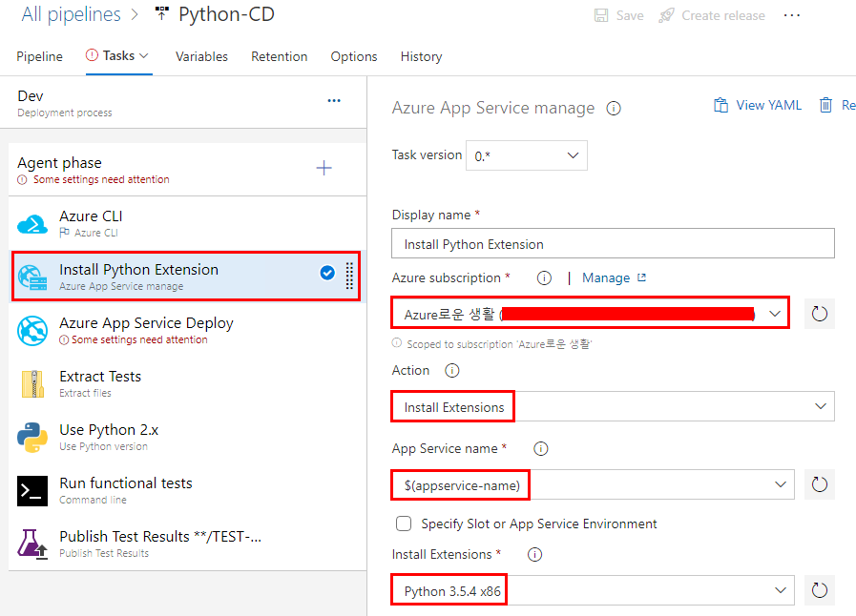This screenshot has width=856, height=616.
Task: Navigate to All pipelines breadcrumb
Action: click(x=71, y=14)
